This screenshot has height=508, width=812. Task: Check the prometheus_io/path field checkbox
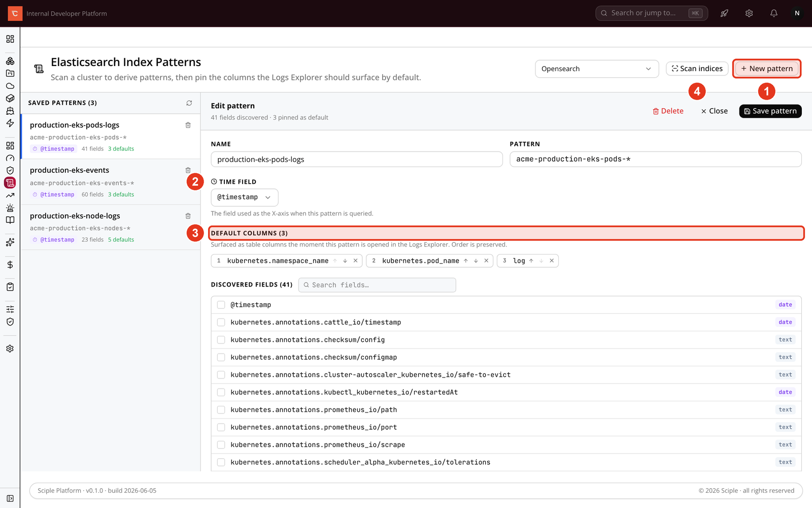coord(221,410)
